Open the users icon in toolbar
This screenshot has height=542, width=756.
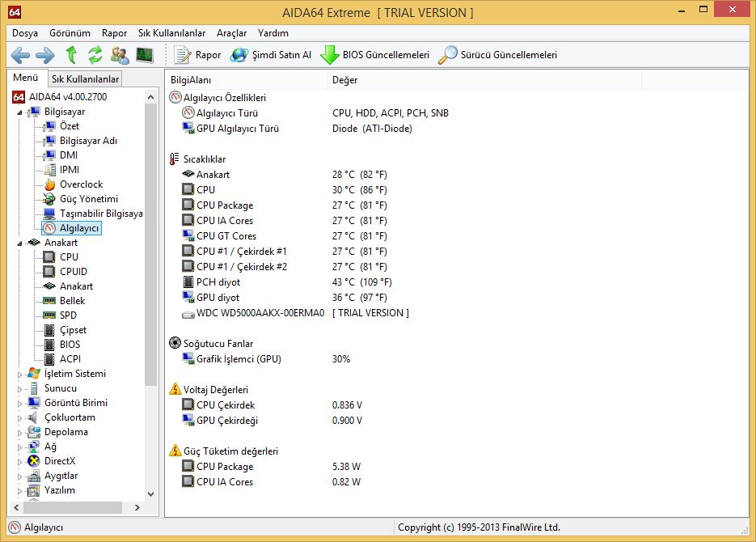[120, 55]
